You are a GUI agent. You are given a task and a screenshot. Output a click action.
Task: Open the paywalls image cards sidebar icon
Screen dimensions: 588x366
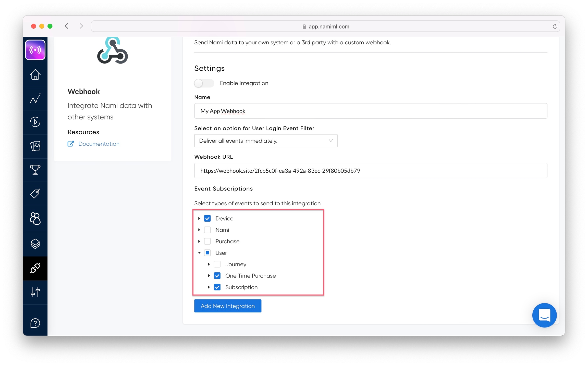click(x=35, y=146)
